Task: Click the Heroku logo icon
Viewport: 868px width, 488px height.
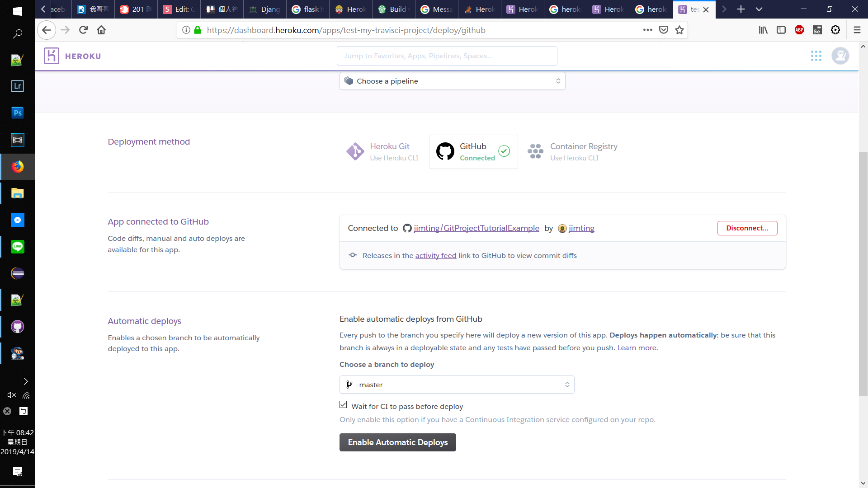Action: [52, 56]
